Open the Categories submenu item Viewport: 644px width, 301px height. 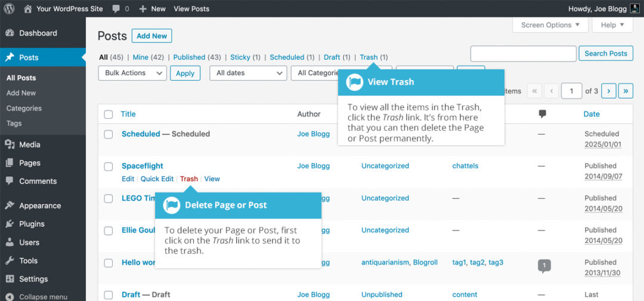point(24,108)
